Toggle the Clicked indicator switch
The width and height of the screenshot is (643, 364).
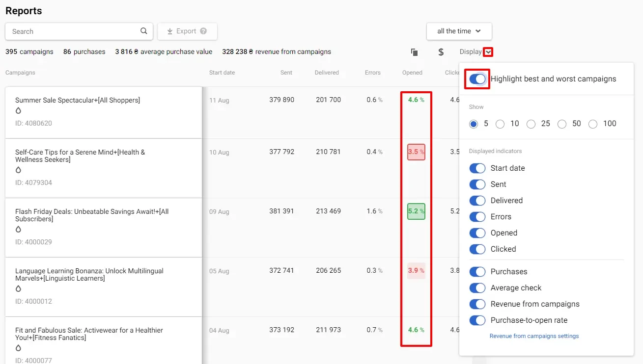pyautogui.click(x=477, y=249)
